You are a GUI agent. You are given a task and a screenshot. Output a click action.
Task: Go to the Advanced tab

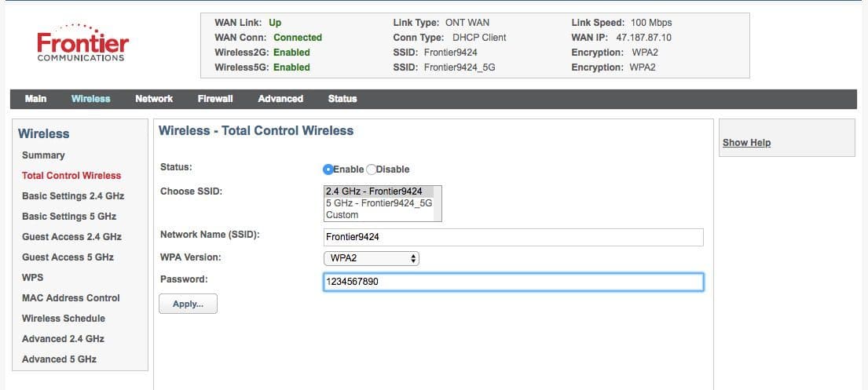coord(280,99)
